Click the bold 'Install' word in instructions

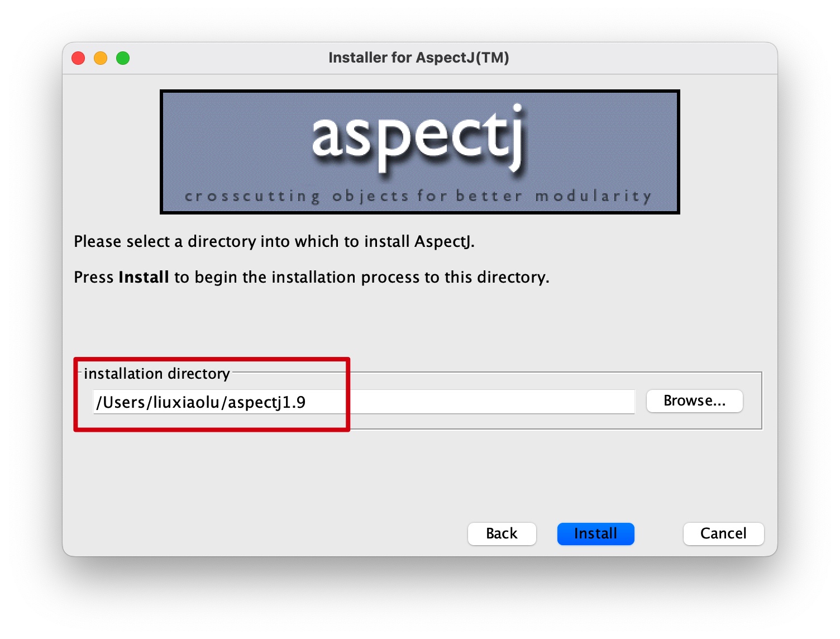point(144,277)
